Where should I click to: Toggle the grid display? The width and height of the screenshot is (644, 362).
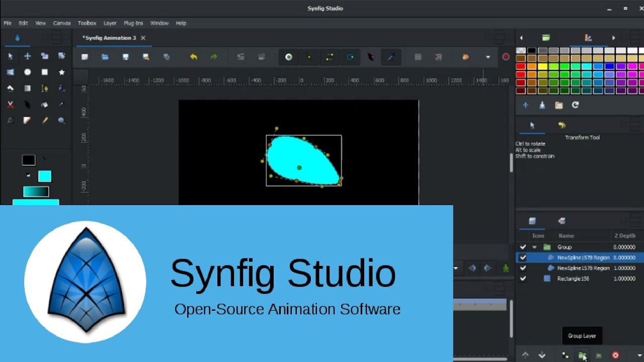pos(418,57)
